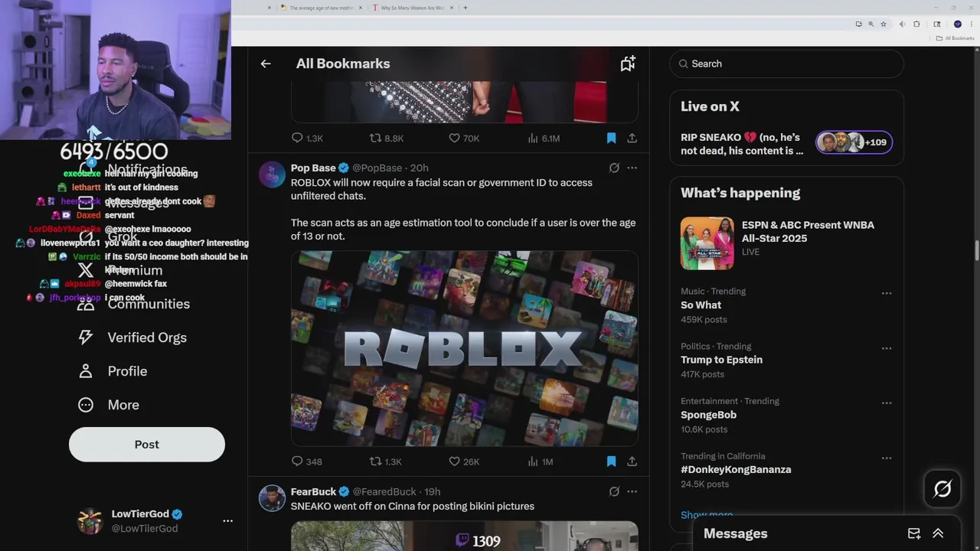Open the Pop Base post timestamp 20h
The height and width of the screenshot is (551, 980).
click(420, 168)
